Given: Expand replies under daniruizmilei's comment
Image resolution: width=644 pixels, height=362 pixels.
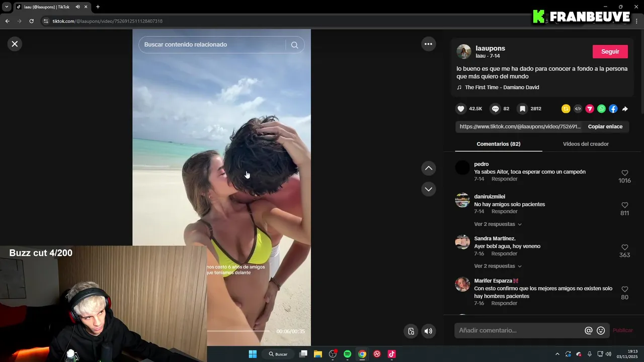Looking at the screenshot, I should coord(498,224).
